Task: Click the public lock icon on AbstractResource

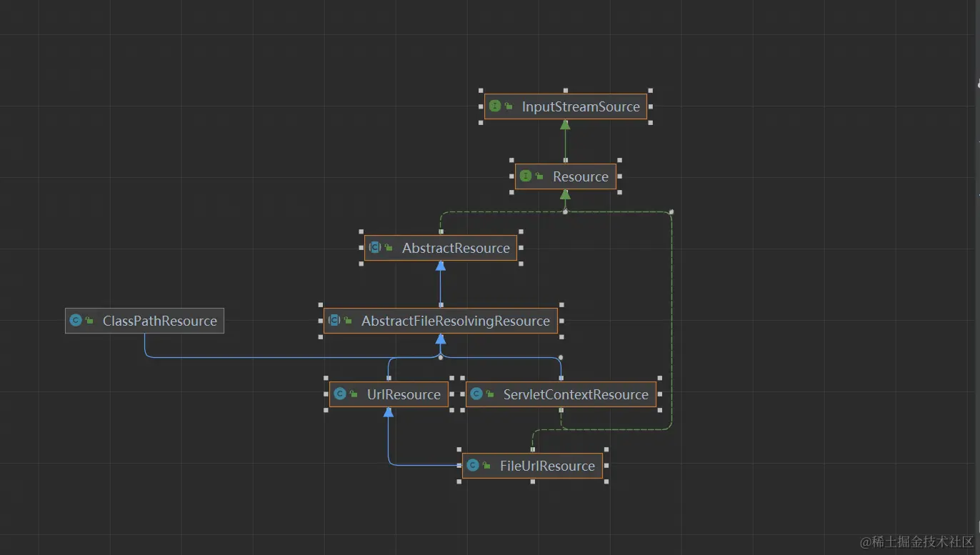Action: 389,248
